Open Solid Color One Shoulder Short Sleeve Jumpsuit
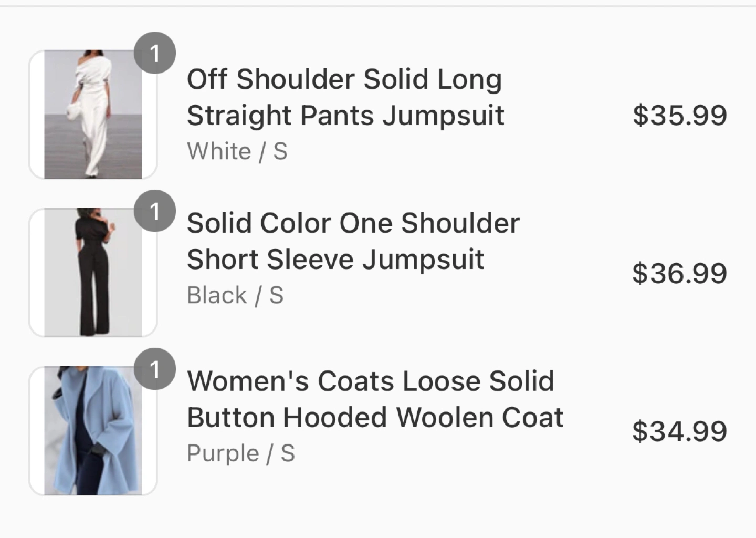The height and width of the screenshot is (538, 756). (x=353, y=241)
